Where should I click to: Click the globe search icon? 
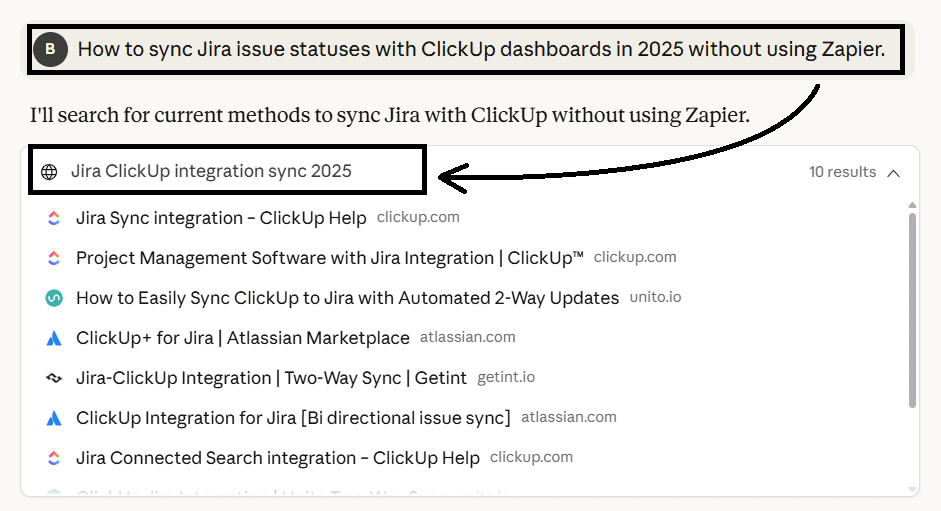tap(49, 171)
